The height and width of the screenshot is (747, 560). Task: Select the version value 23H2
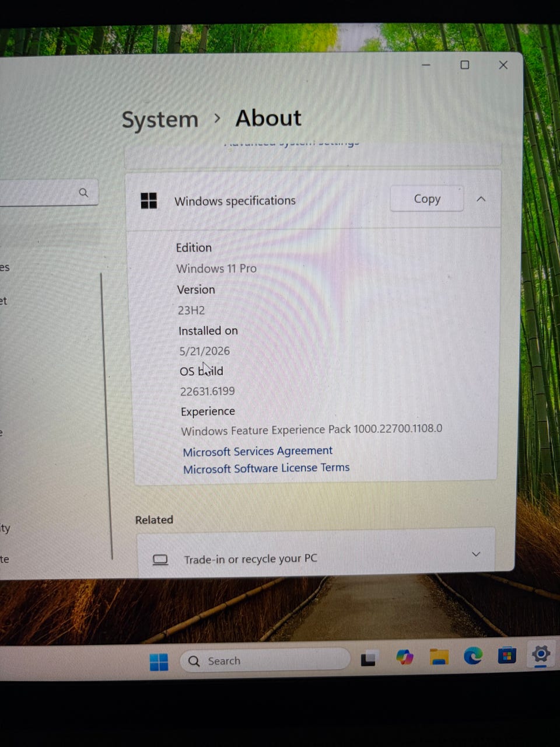pyautogui.click(x=191, y=310)
